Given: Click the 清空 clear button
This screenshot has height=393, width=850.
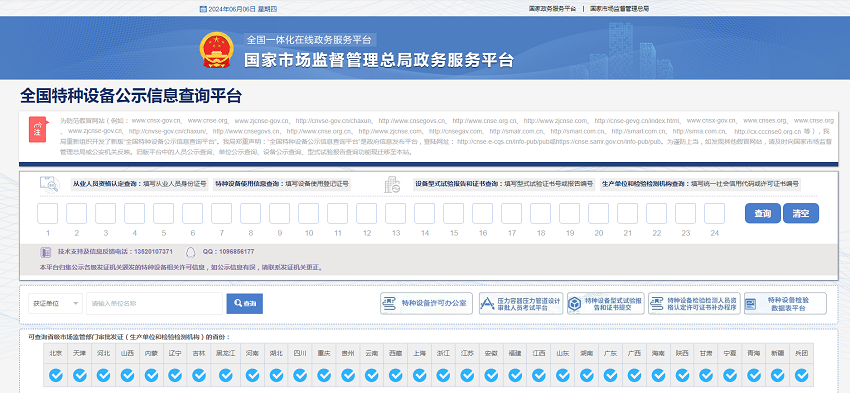Looking at the screenshot, I should pos(801,213).
